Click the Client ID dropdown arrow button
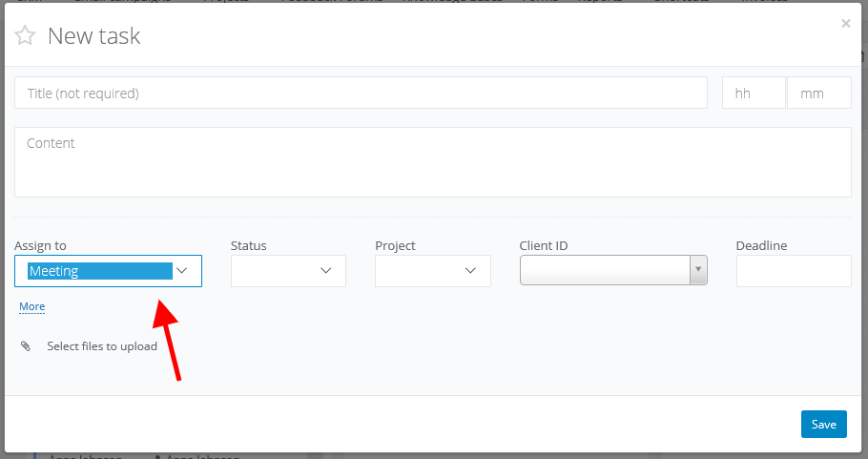This screenshot has height=459, width=868. tap(698, 271)
